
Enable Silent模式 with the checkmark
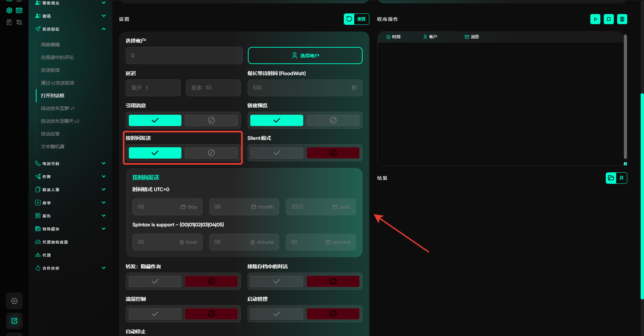click(x=276, y=153)
